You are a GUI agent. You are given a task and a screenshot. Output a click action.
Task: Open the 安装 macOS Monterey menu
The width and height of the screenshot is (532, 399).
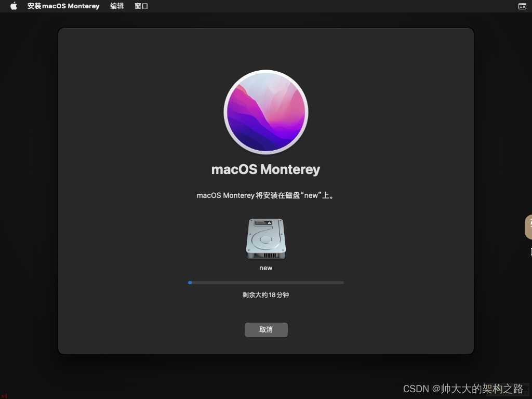coord(63,6)
